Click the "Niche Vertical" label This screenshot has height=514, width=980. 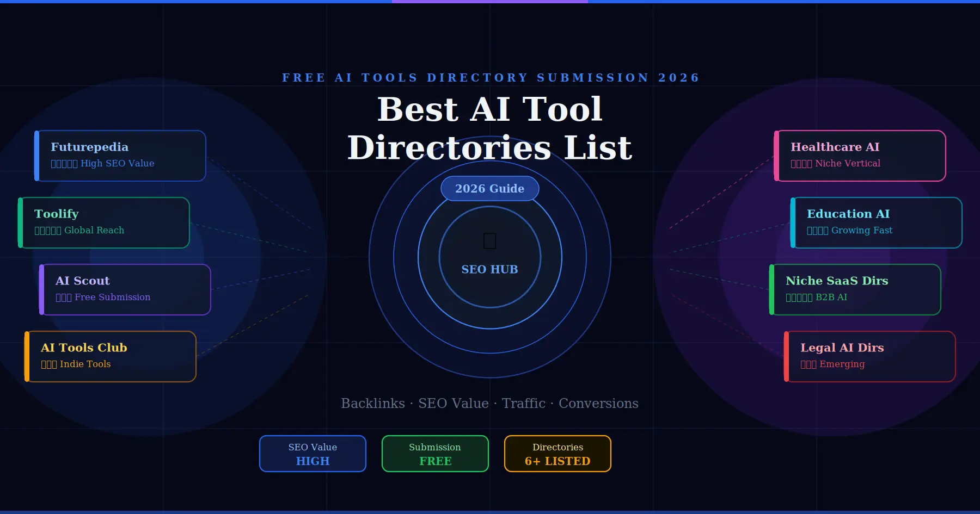click(848, 163)
